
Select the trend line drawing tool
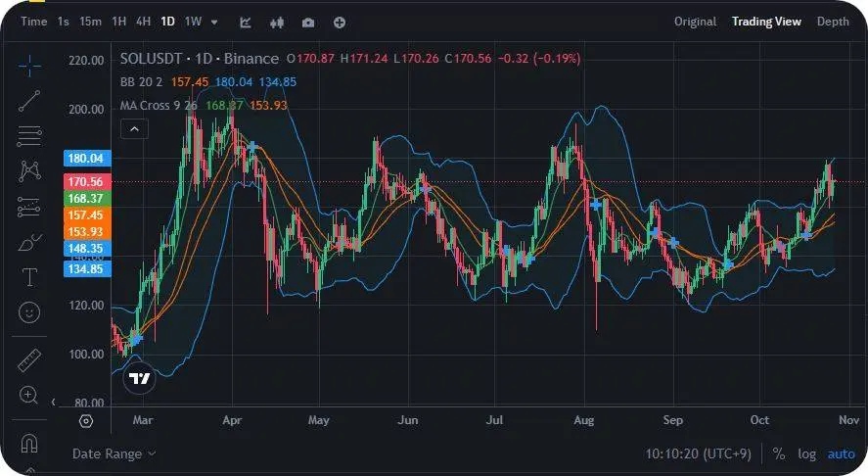[29, 101]
